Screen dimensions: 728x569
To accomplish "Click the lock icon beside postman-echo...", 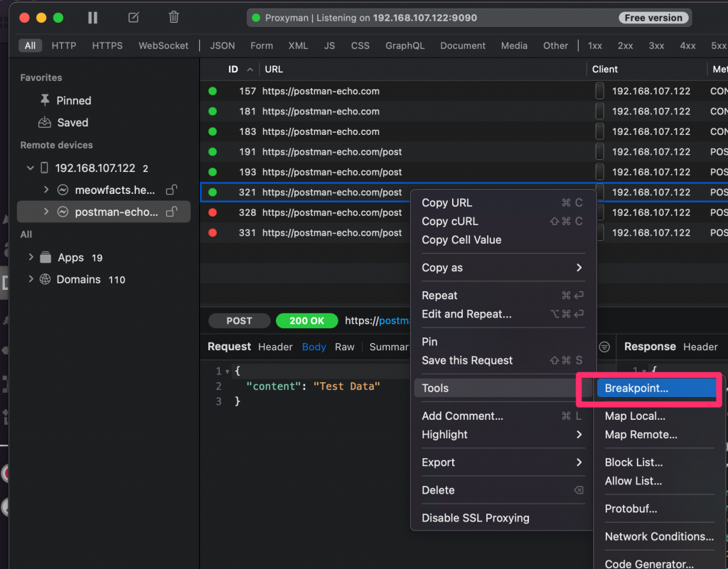I will [x=172, y=212].
